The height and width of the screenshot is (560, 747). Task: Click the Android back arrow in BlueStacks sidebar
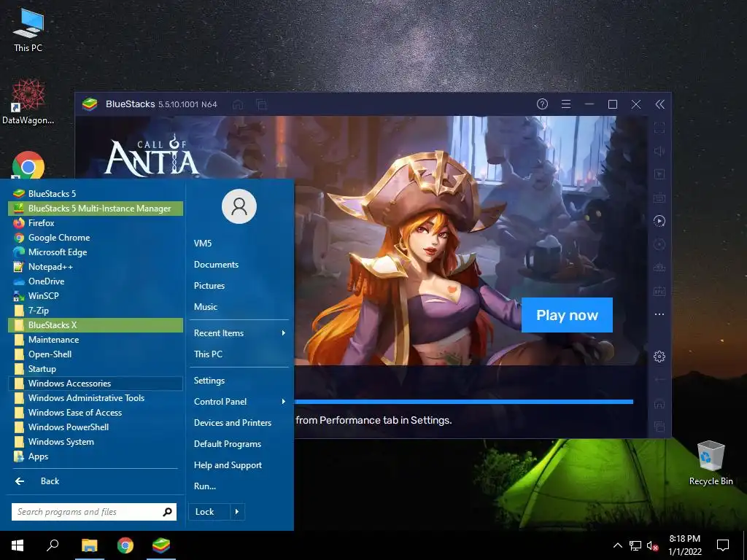tap(659, 379)
